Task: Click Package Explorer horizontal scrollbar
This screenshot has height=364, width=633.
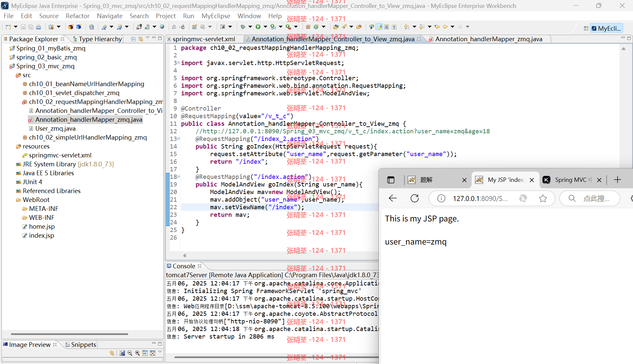Action: [69, 334]
